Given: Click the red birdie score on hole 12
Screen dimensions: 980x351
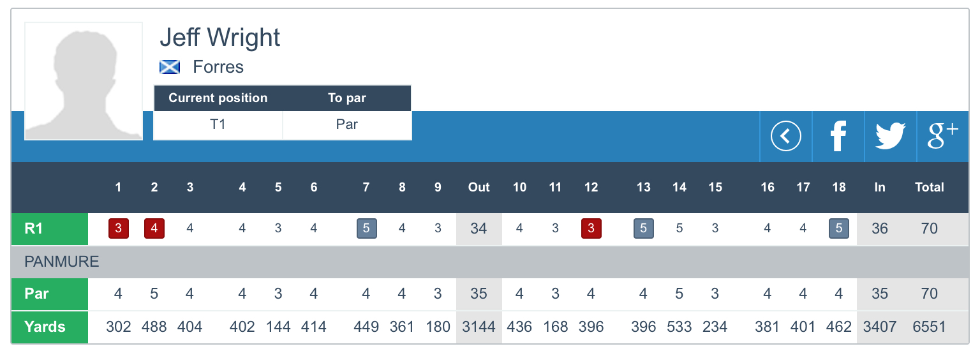Looking at the screenshot, I should (x=591, y=228).
